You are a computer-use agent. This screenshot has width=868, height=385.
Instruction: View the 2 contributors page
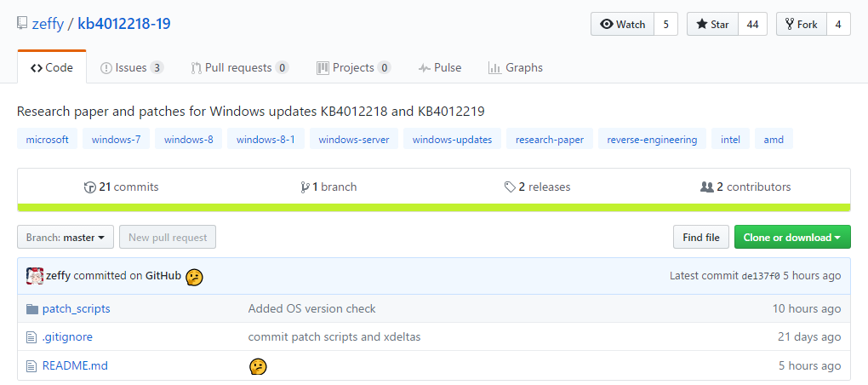point(745,187)
